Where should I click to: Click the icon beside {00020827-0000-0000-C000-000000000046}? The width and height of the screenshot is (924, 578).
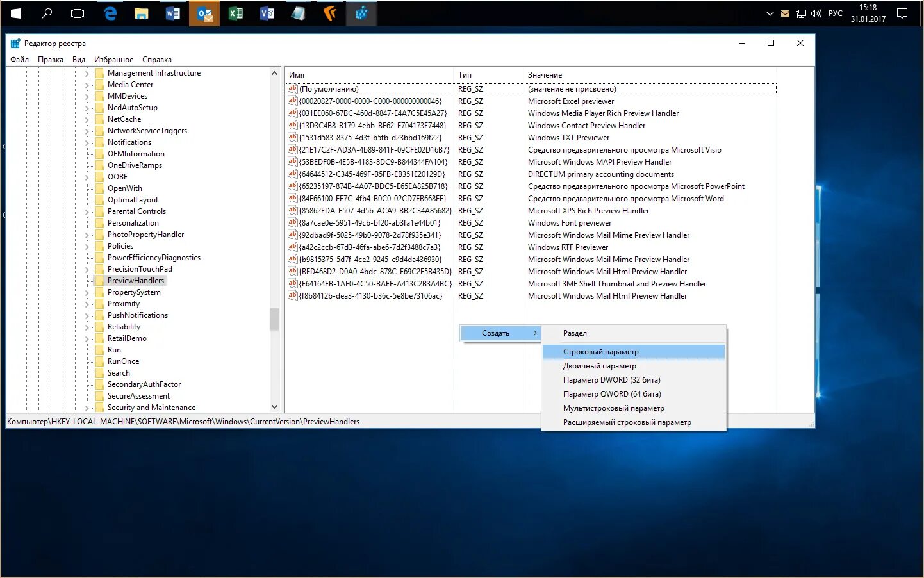click(x=292, y=101)
